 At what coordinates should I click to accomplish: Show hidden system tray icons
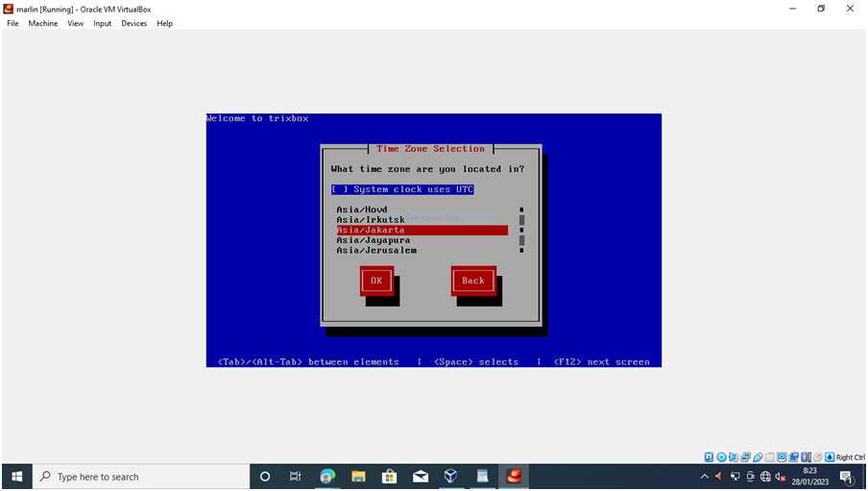[704, 477]
